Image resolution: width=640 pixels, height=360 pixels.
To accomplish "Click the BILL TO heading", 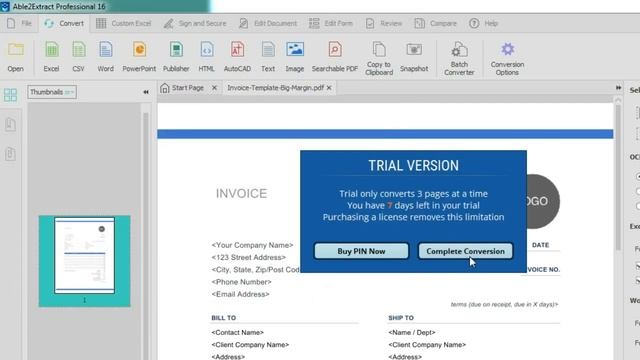I will (224, 318).
